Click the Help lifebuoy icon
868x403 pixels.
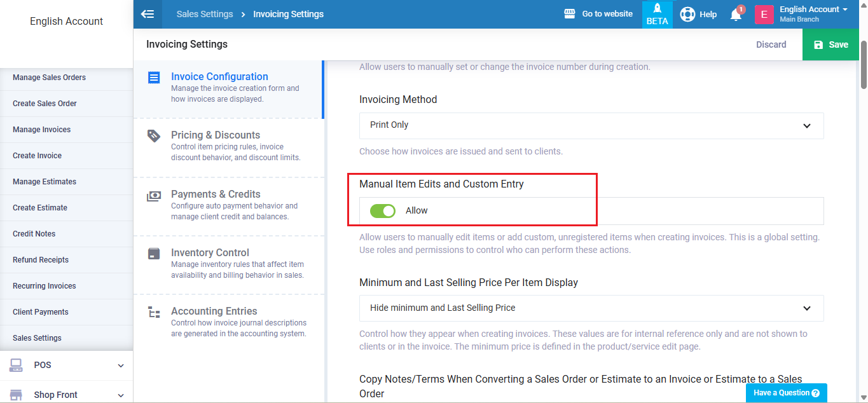pyautogui.click(x=687, y=14)
